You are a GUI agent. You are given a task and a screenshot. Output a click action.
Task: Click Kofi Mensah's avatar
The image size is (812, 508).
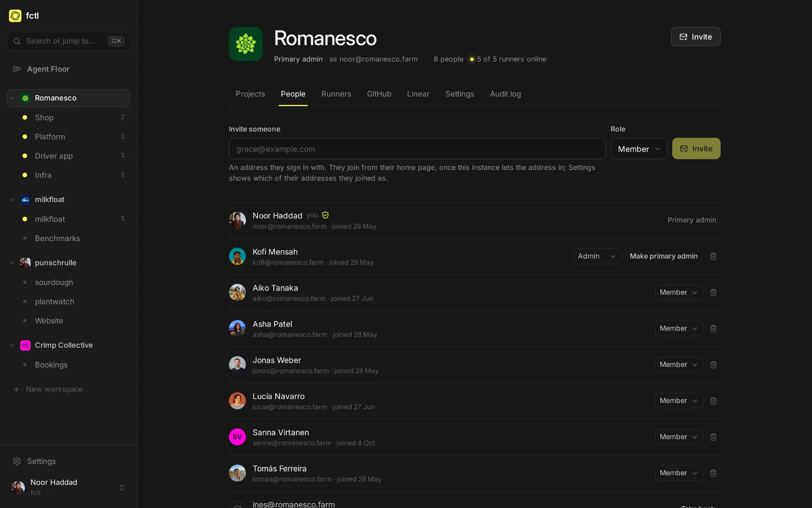point(237,256)
